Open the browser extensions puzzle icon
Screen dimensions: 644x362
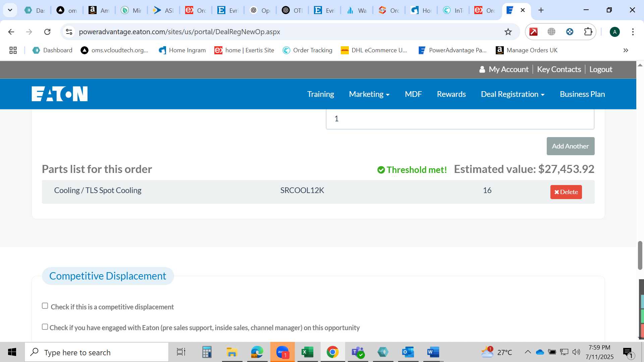click(588, 32)
